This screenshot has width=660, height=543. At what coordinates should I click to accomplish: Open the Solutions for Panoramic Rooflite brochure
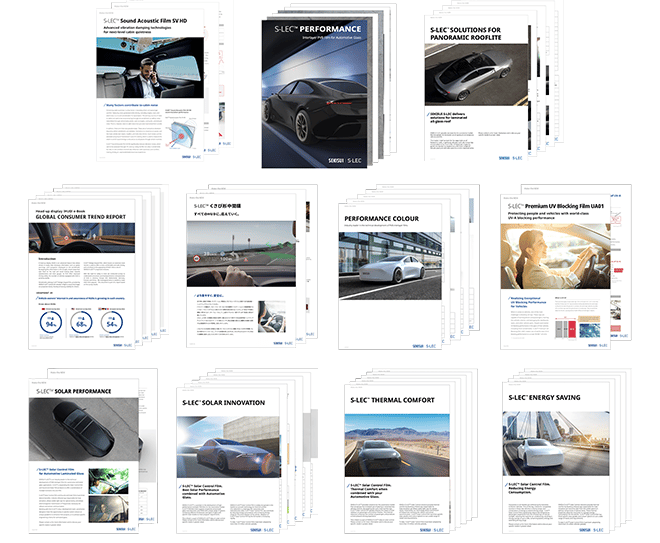pos(477,88)
